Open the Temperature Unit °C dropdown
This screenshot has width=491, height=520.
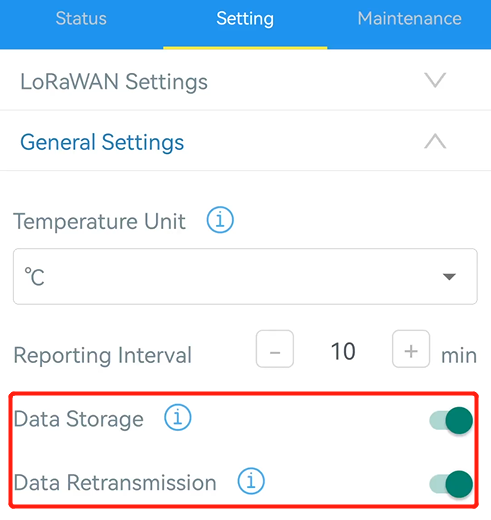point(245,276)
